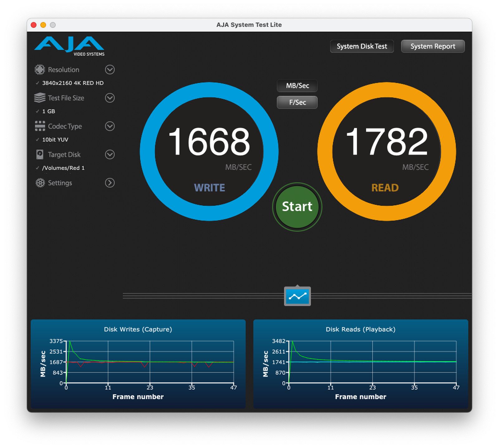Close the AJA System Test Lite window
The height and width of the screenshot is (448, 499).
pos(34,25)
